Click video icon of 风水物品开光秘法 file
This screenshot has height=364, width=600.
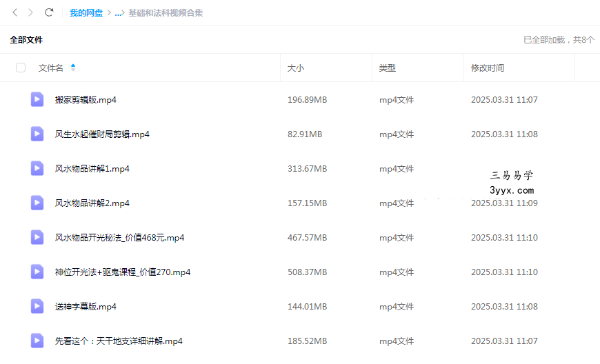(x=37, y=237)
